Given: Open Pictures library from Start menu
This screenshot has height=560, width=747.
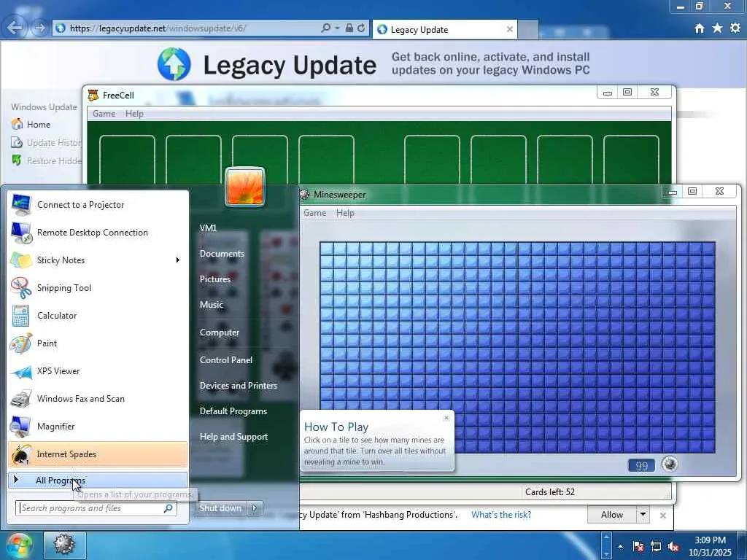Looking at the screenshot, I should click(x=215, y=279).
